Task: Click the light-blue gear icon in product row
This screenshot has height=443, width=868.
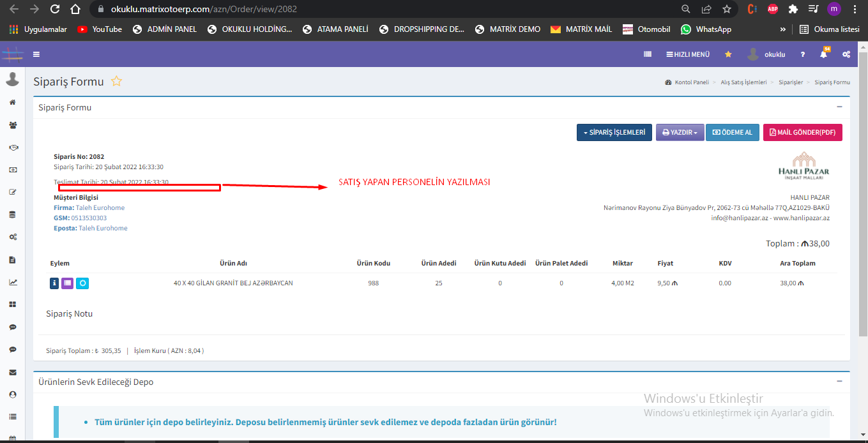Action: 82,283
